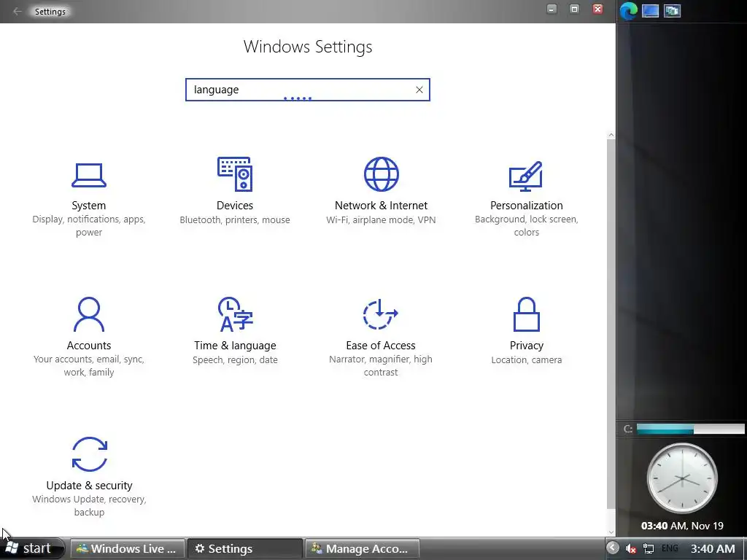
Task: Click the scrollbar up arrow
Action: (x=611, y=136)
